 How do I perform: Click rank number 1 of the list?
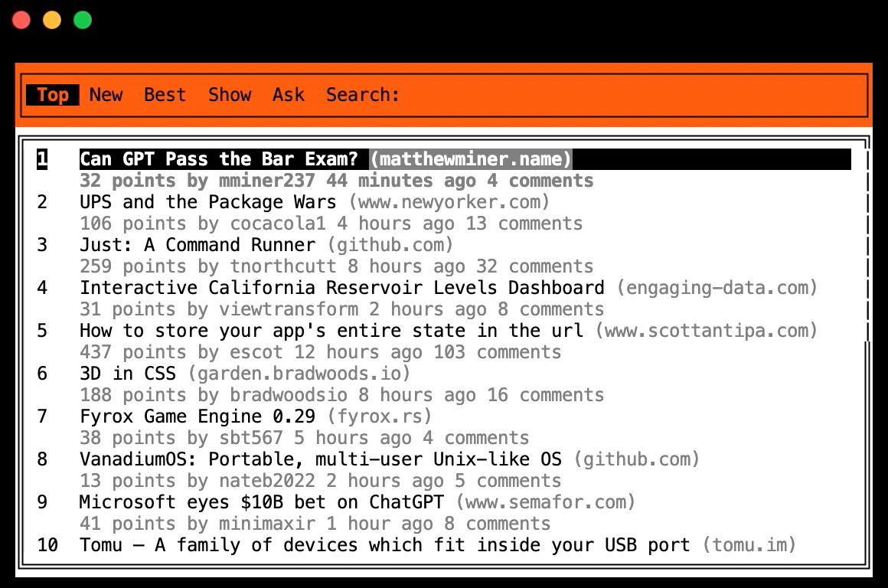(x=42, y=159)
